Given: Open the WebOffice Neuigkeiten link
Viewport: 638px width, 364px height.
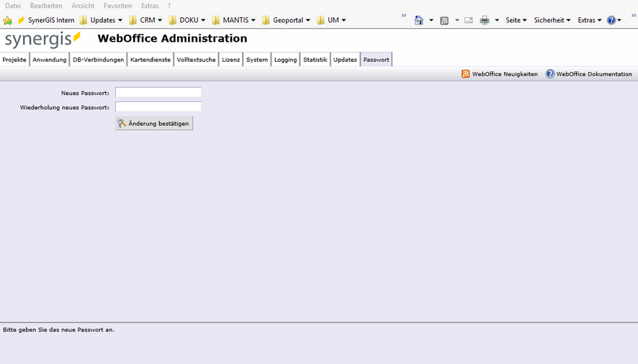Looking at the screenshot, I should [505, 74].
